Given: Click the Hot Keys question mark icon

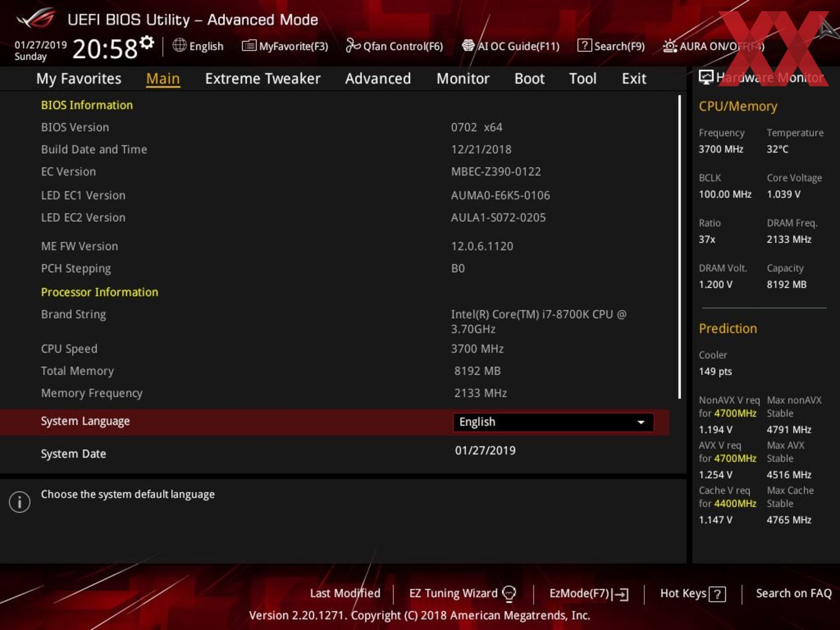Looking at the screenshot, I should (717, 594).
